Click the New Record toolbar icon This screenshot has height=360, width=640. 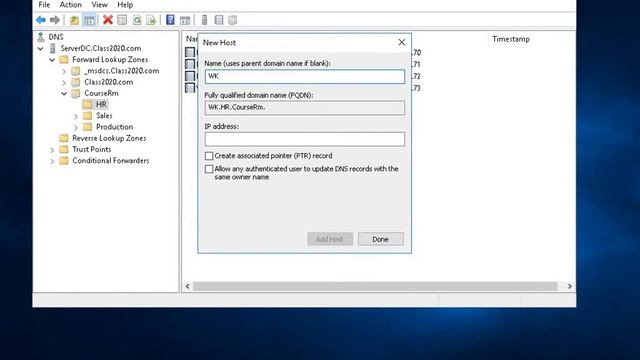pos(219,20)
